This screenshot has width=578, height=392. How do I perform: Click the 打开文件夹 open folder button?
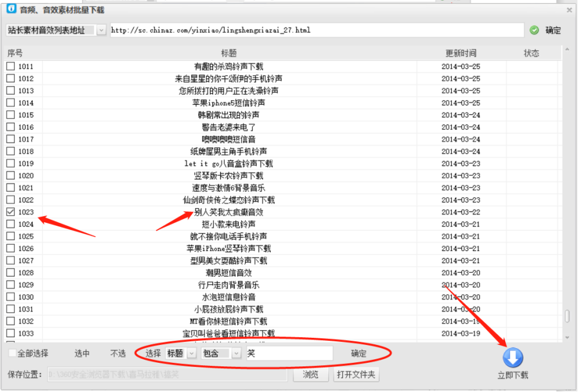[357, 375]
